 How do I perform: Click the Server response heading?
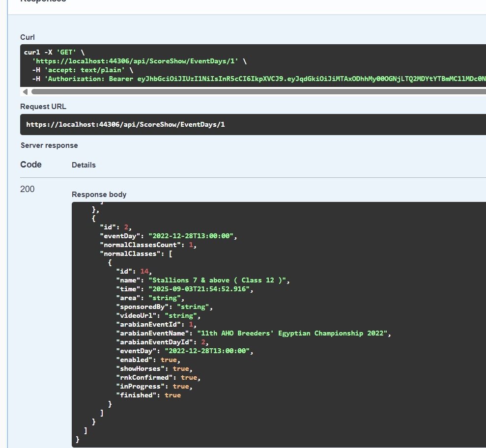click(49, 145)
